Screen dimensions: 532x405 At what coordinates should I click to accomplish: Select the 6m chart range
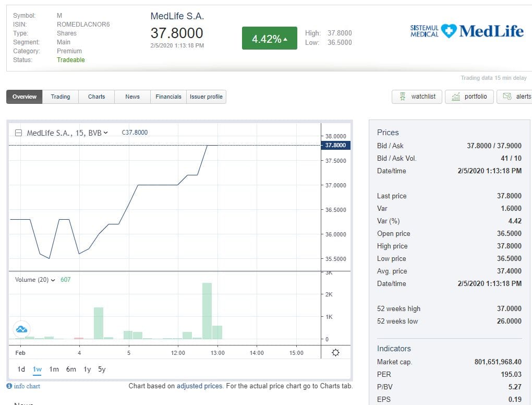click(71, 369)
